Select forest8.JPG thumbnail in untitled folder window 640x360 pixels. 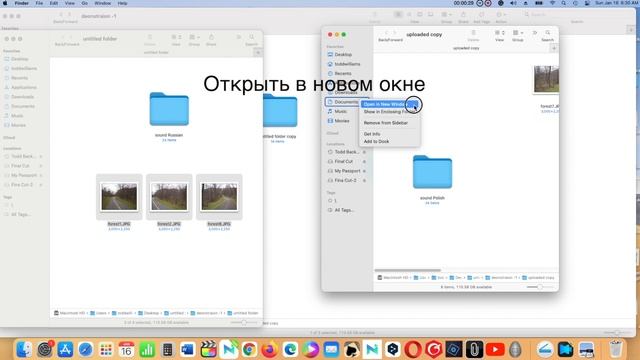tap(219, 197)
